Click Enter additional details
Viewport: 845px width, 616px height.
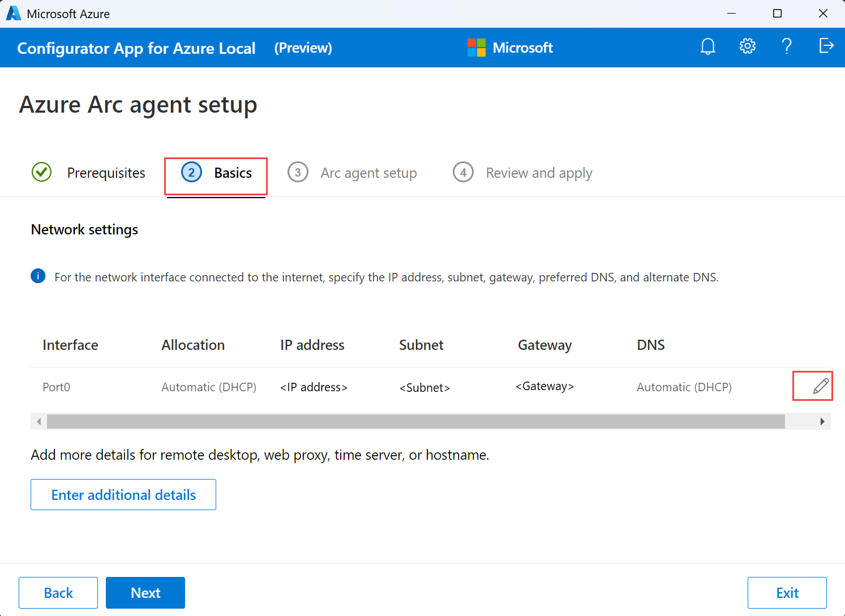click(x=123, y=494)
